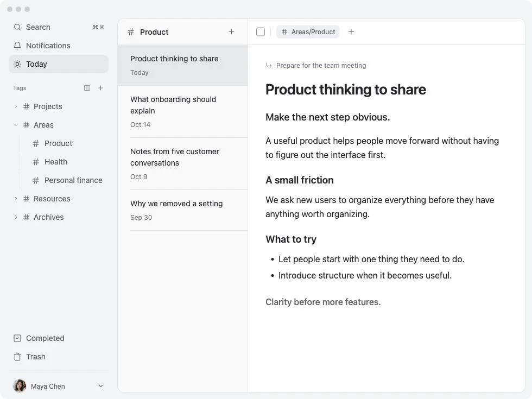Add another tag to the note
This screenshot has width=532, height=399.
coord(351,32)
